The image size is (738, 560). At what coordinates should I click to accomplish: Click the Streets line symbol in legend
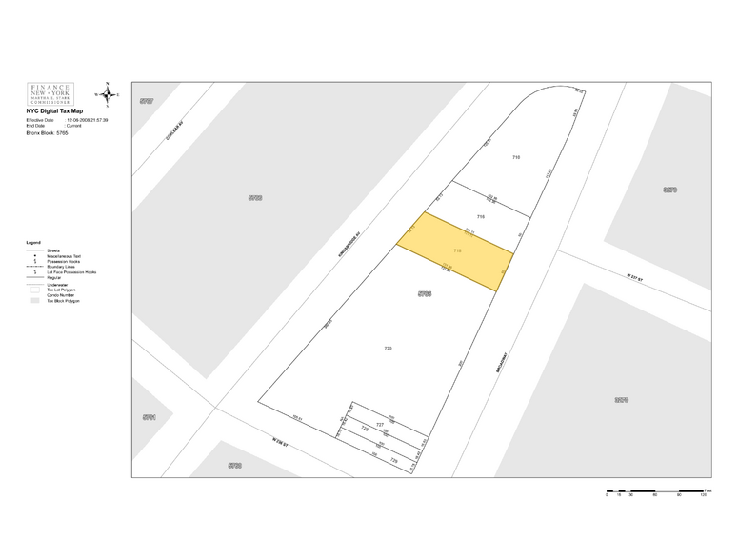click(33, 250)
